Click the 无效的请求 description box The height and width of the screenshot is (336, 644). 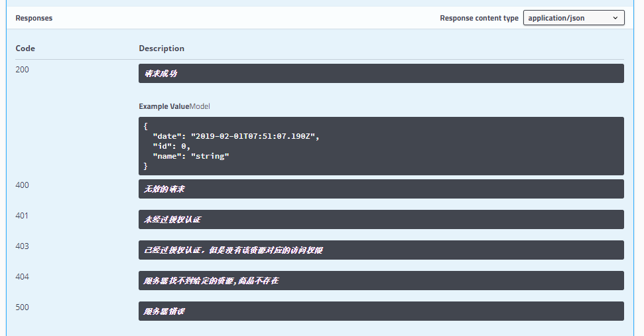pyautogui.click(x=381, y=189)
